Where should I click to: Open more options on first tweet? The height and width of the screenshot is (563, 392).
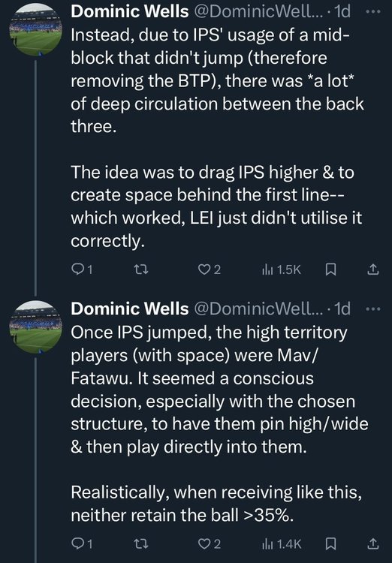(372, 11)
